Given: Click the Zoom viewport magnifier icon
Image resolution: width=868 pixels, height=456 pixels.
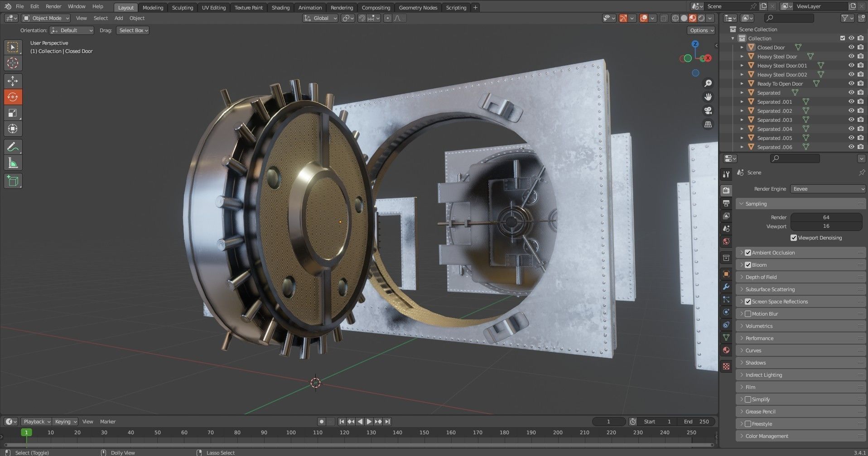Looking at the screenshot, I should pyautogui.click(x=708, y=83).
